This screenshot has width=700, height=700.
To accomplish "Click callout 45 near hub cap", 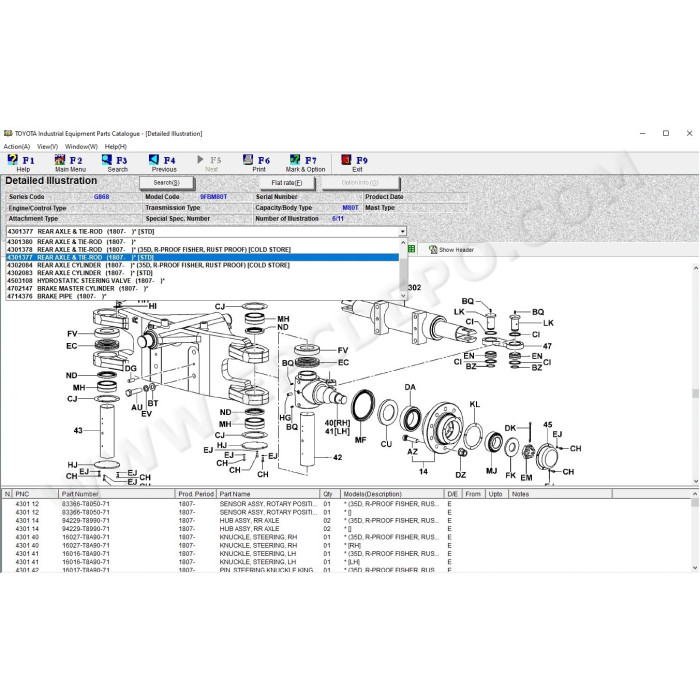I will click(548, 425).
